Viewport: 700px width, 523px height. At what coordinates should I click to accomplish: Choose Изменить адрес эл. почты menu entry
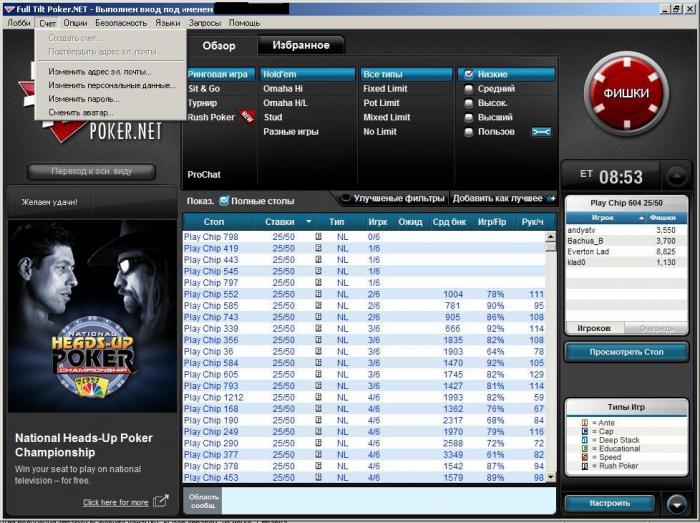(x=110, y=71)
